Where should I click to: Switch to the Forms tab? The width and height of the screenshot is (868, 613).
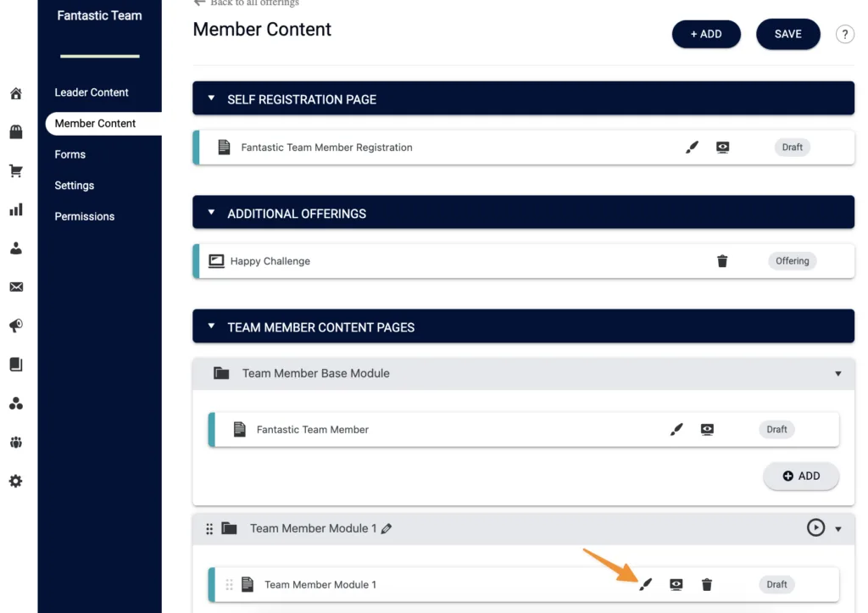coord(70,154)
